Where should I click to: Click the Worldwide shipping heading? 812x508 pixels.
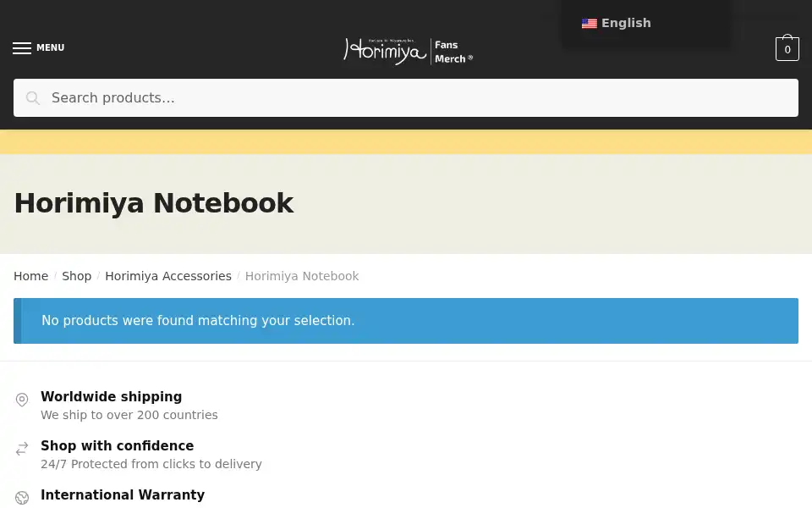pos(112,397)
